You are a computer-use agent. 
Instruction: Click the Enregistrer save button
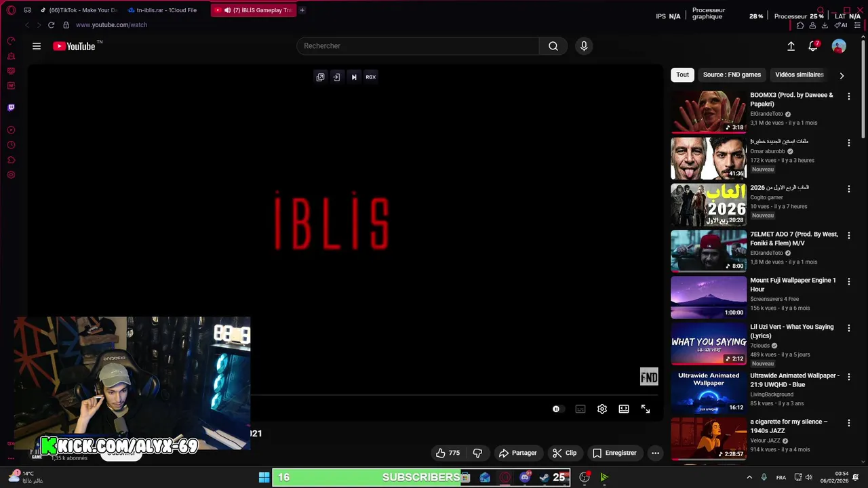tap(614, 453)
